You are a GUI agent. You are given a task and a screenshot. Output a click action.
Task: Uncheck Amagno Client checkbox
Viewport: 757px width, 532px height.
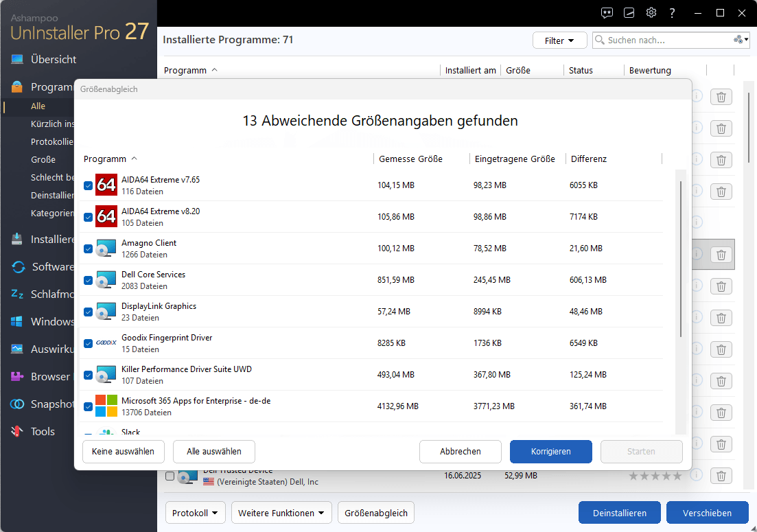(88, 248)
